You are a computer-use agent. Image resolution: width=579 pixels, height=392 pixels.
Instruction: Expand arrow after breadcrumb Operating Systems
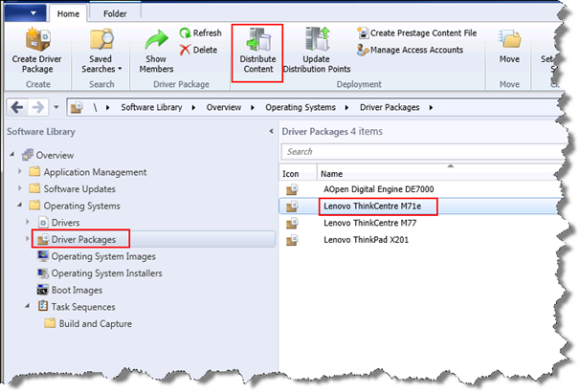346,108
